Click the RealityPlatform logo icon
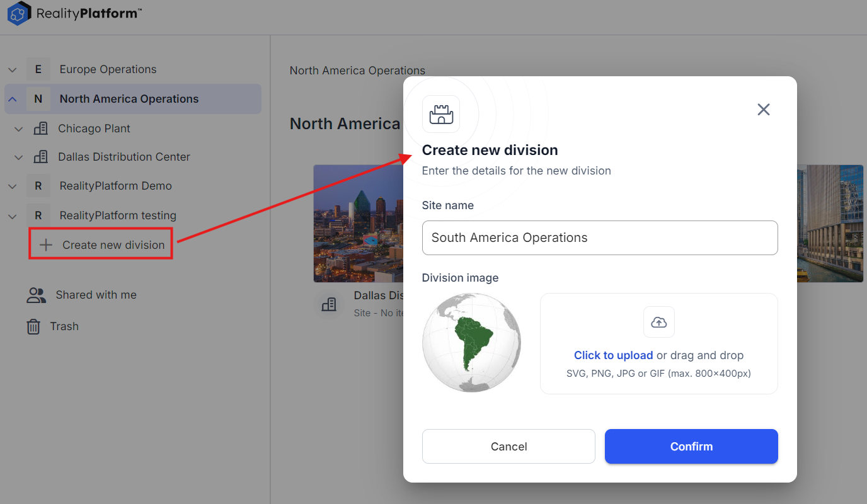The height and width of the screenshot is (504, 867). pos(19,14)
